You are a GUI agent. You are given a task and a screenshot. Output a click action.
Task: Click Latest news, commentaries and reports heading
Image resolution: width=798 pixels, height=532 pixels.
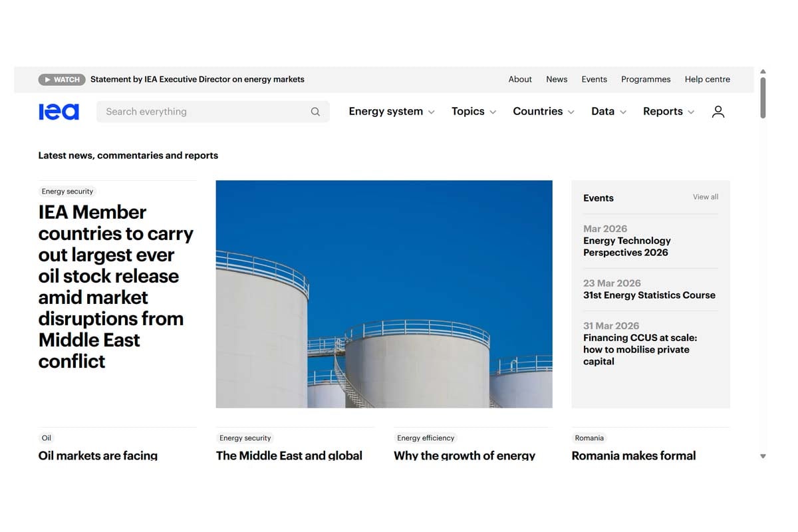pyautogui.click(x=128, y=156)
